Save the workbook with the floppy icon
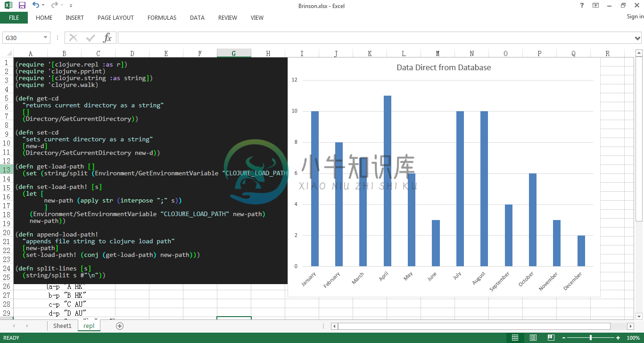Image resolution: width=644 pixels, height=343 pixels. click(22, 5)
